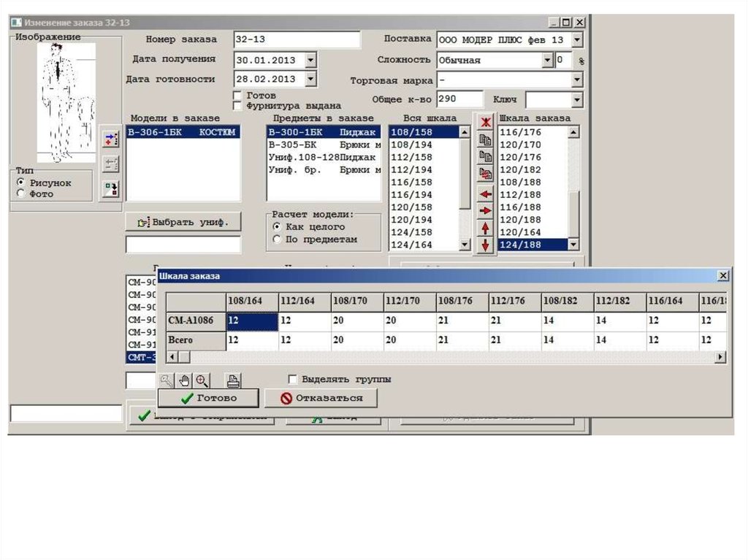Screen dimensions: 748x560
Task: Click the red up arrow beside Шкала заказа
Action: (x=486, y=229)
